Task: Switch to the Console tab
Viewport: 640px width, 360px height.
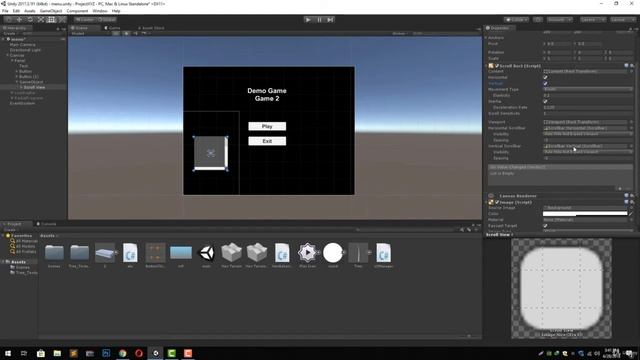Action: pyautogui.click(x=47, y=224)
